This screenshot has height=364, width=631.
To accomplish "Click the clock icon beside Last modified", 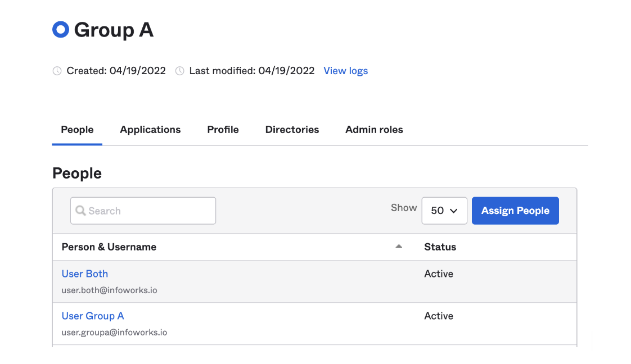I will point(180,71).
